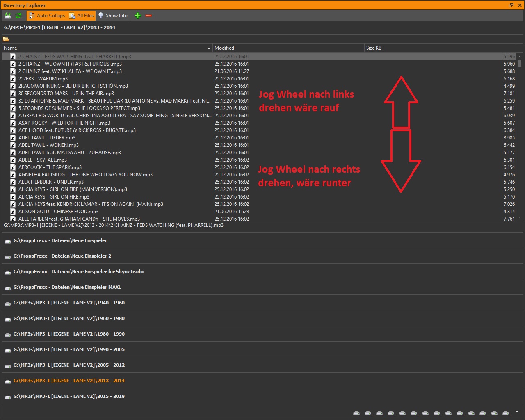Click file icon of ADEL TAWIL - WEINEN.mp3

pos(13,145)
